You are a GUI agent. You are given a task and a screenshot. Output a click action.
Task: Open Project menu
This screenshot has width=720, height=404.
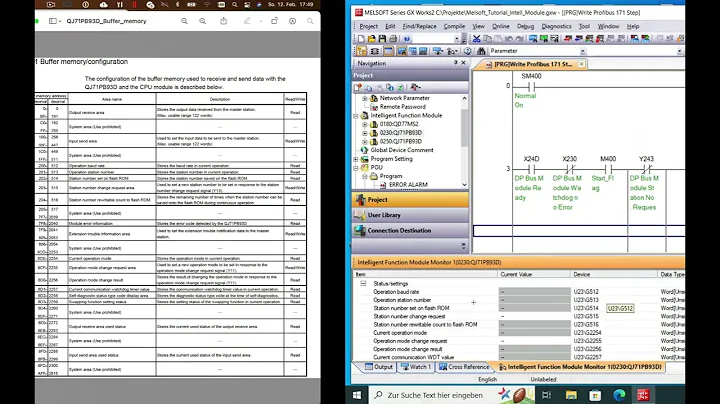[368, 26]
